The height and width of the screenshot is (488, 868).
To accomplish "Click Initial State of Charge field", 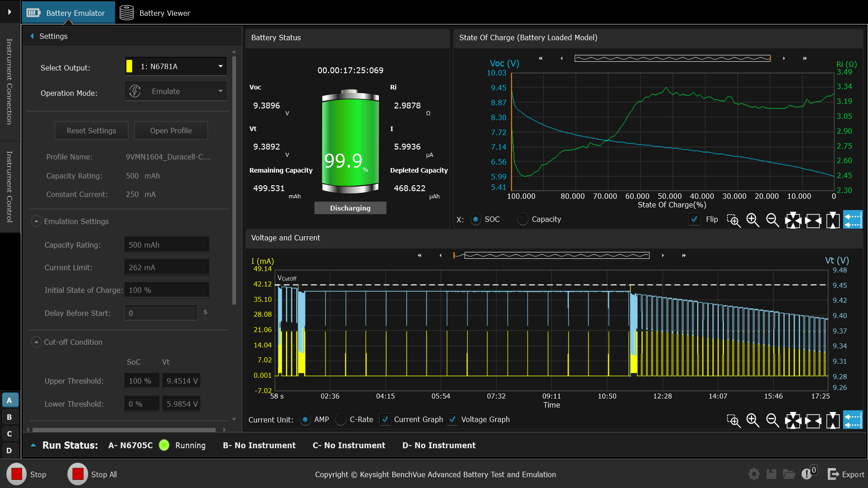I will click(167, 290).
